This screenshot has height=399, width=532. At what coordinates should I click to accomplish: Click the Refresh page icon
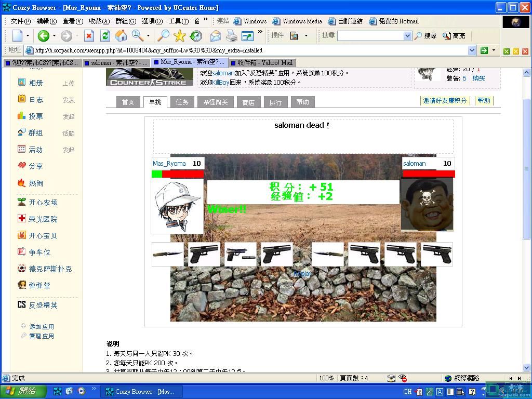pyautogui.click(x=105, y=36)
